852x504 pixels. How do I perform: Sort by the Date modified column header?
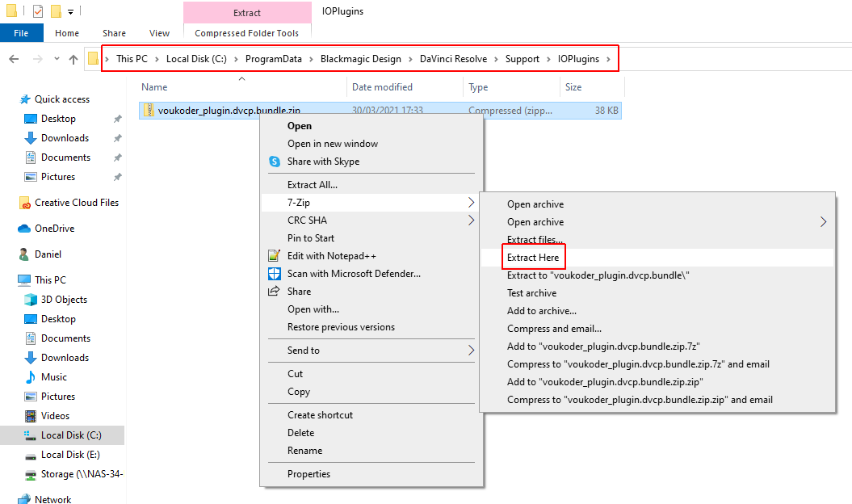(382, 87)
